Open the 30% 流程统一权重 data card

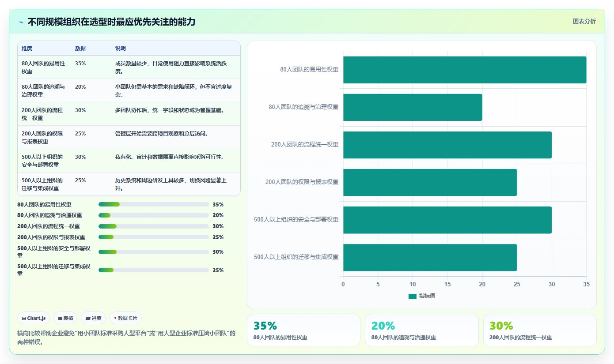pyautogui.click(x=540, y=330)
